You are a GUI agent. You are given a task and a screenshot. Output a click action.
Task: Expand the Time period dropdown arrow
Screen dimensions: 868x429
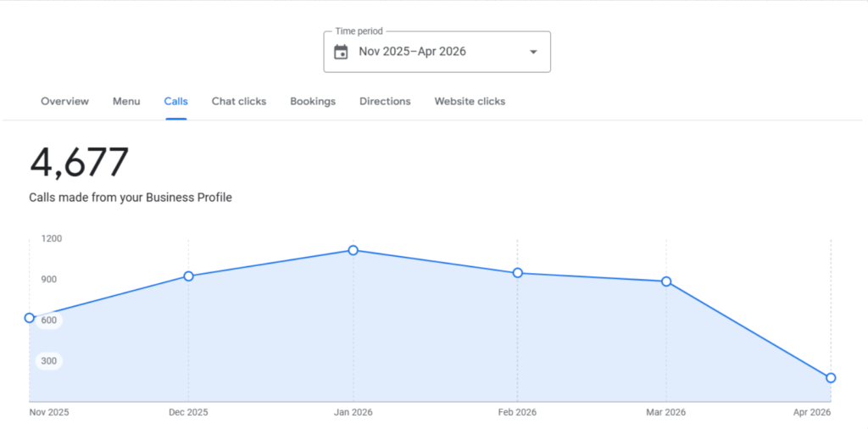[533, 52]
